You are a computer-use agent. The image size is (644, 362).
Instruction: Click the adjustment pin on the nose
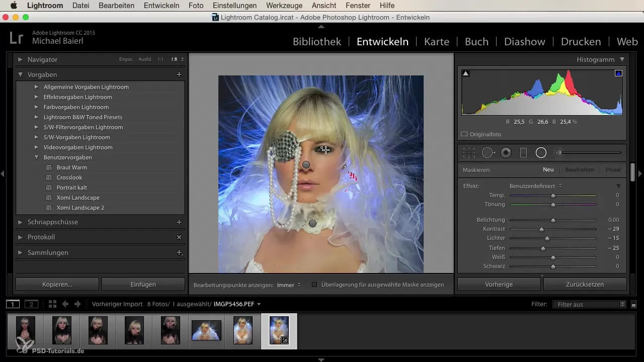point(306,164)
